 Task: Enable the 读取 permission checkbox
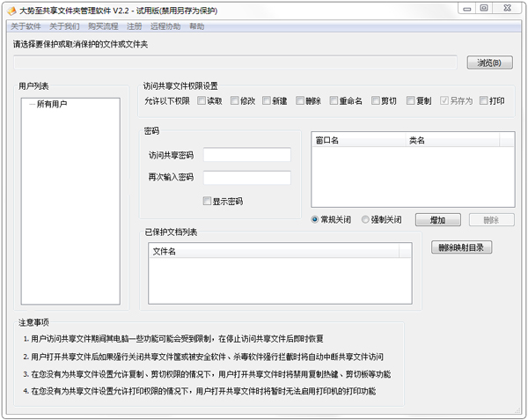[202, 100]
